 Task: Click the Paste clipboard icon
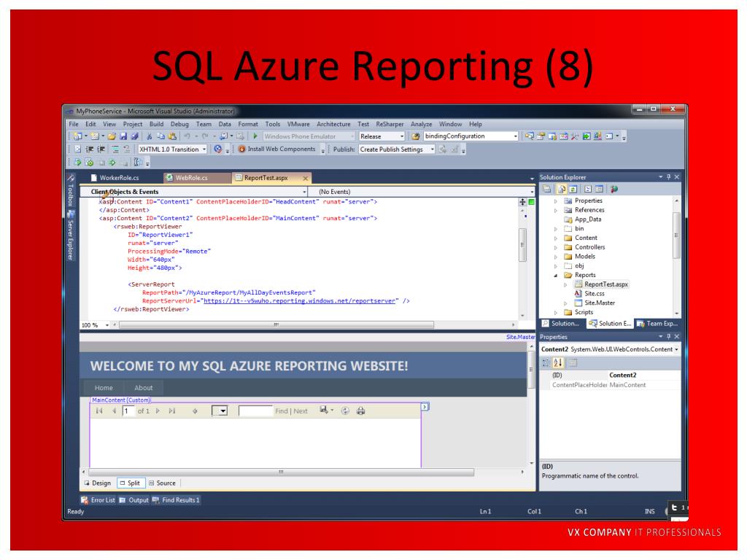click(x=172, y=136)
